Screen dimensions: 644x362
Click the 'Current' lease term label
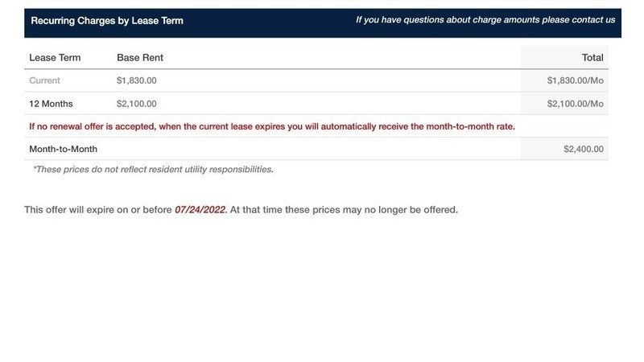click(44, 80)
